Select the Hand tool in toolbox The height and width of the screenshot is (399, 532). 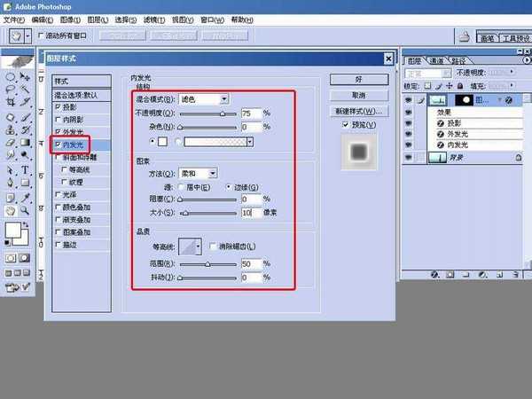coord(10,211)
